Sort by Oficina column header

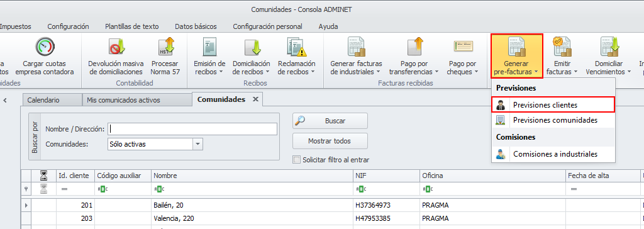tap(492, 176)
